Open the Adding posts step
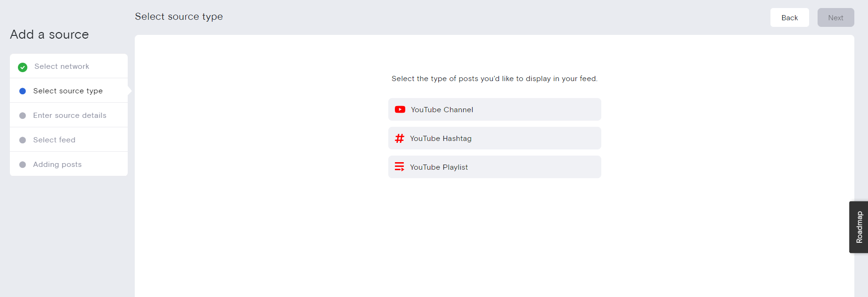868x297 pixels. 69,164
